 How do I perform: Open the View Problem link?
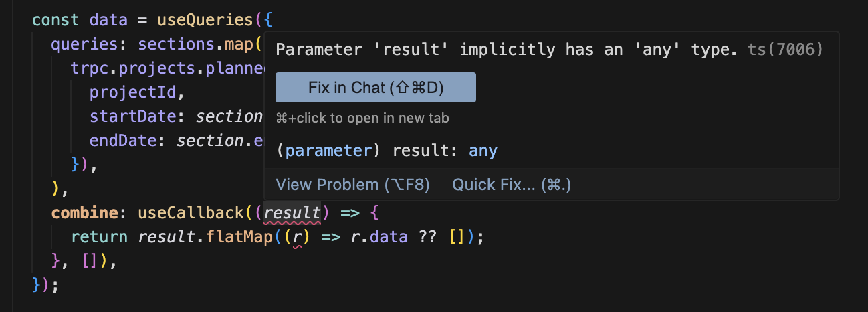pyautogui.click(x=352, y=185)
